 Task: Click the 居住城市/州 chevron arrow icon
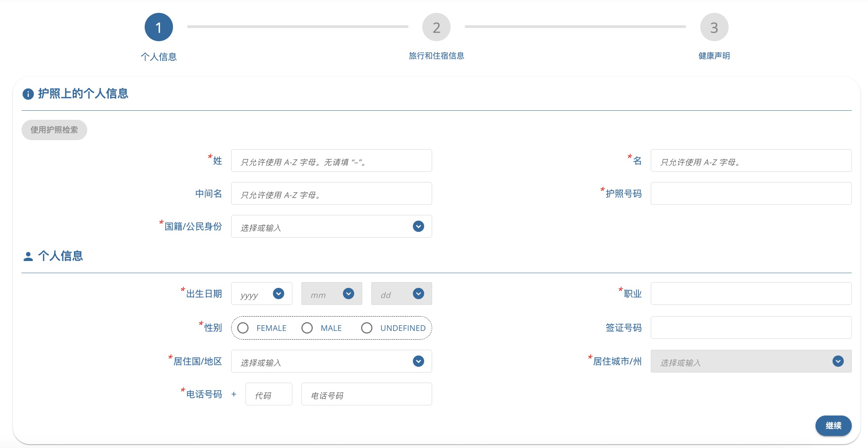click(x=838, y=361)
